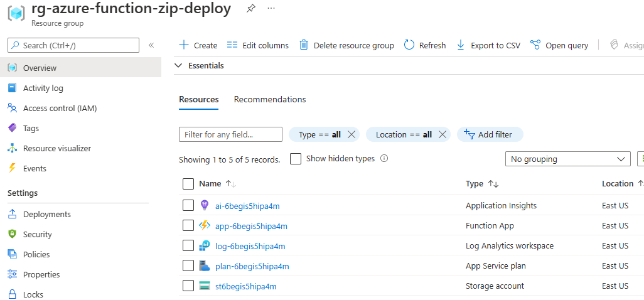644x300 pixels.
Task: Click the info icon beside Show hidden types
Action: (x=384, y=158)
